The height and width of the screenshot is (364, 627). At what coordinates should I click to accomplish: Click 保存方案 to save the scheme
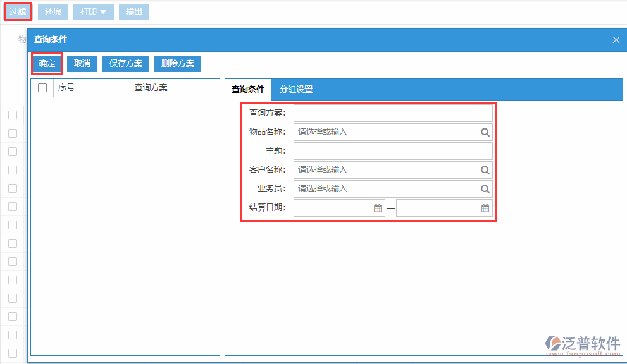point(125,63)
